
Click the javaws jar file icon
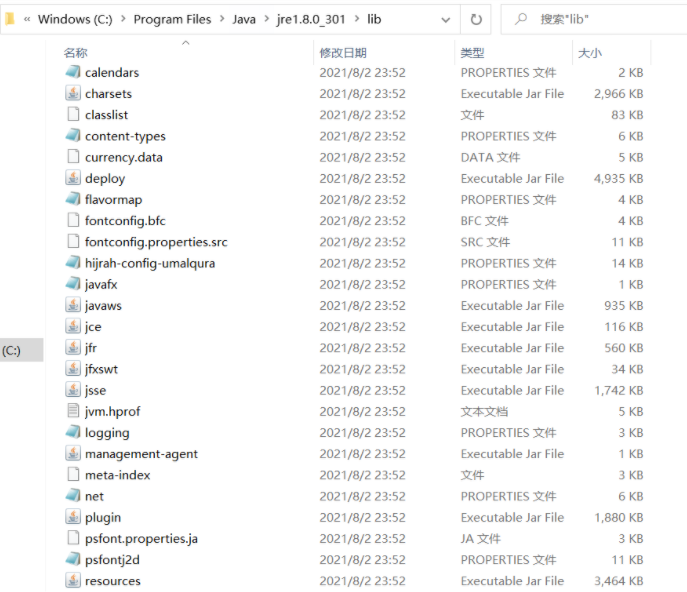point(73,305)
